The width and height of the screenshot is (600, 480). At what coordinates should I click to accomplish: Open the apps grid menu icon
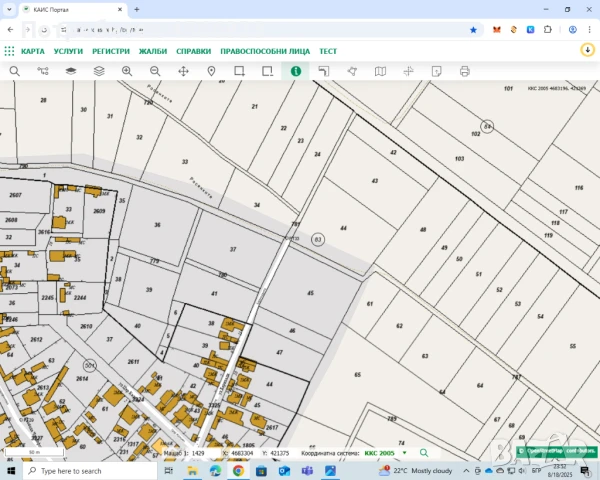tap(9, 51)
